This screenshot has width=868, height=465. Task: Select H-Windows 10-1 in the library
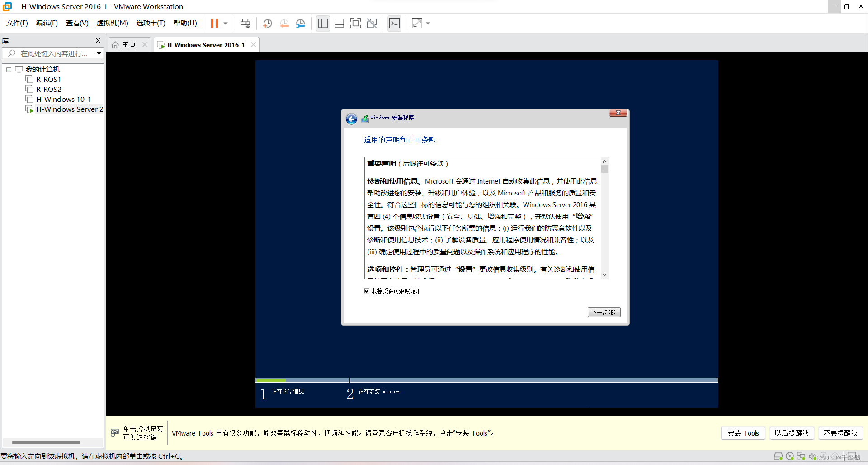63,100
